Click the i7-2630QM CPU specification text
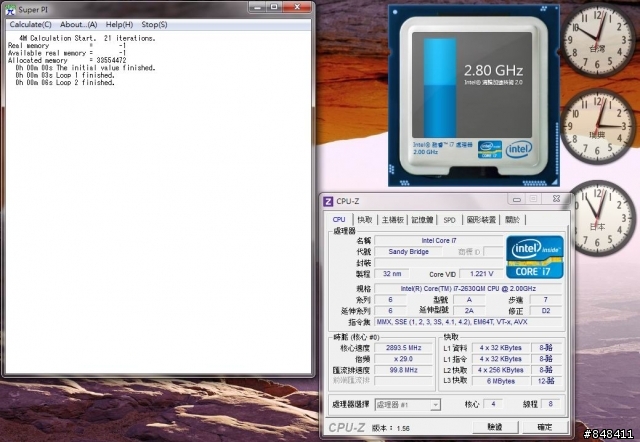This screenshot has height=442, width=640. tap(468, 289)
